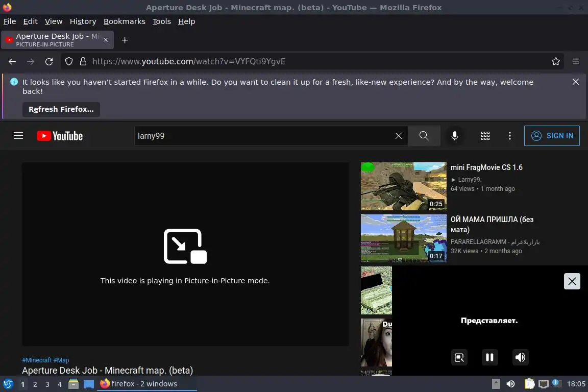The width and height of the screenshot is (588, 392).
Task: Select the Aperture Desk Job browser tab
Action: pyautogui.click(x=57, y=40)
